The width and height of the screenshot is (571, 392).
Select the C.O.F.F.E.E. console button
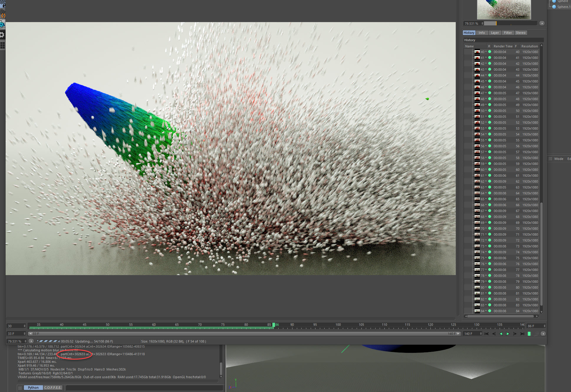click(x=53, y=388)
